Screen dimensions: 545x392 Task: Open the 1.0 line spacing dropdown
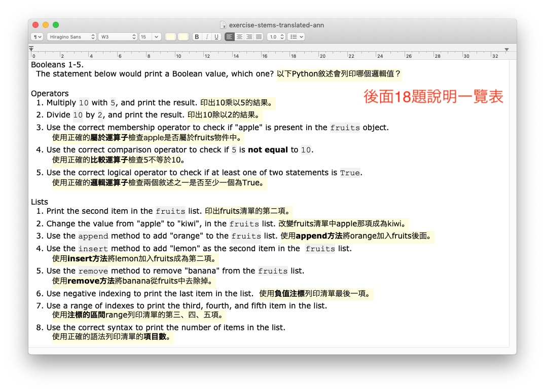pyautogui.click(x=276, y=37)
